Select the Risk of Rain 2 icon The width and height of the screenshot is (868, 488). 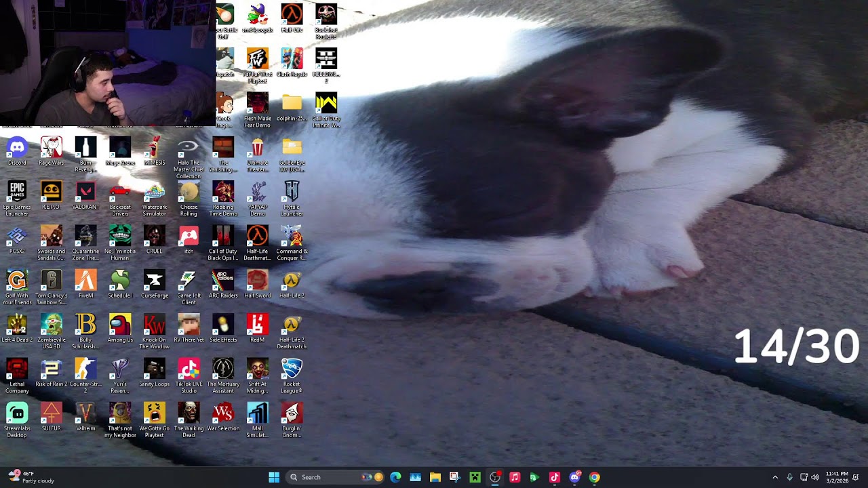coord(51,372)
